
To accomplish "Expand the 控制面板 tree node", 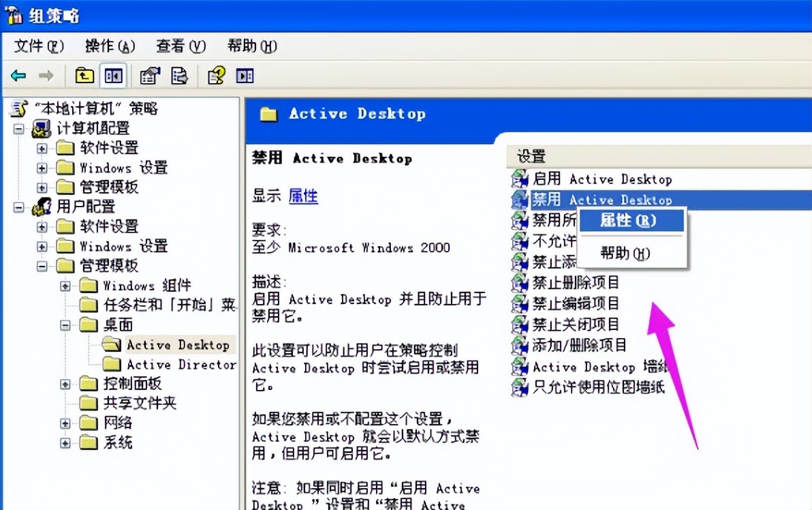I will (x=65, y=384).
